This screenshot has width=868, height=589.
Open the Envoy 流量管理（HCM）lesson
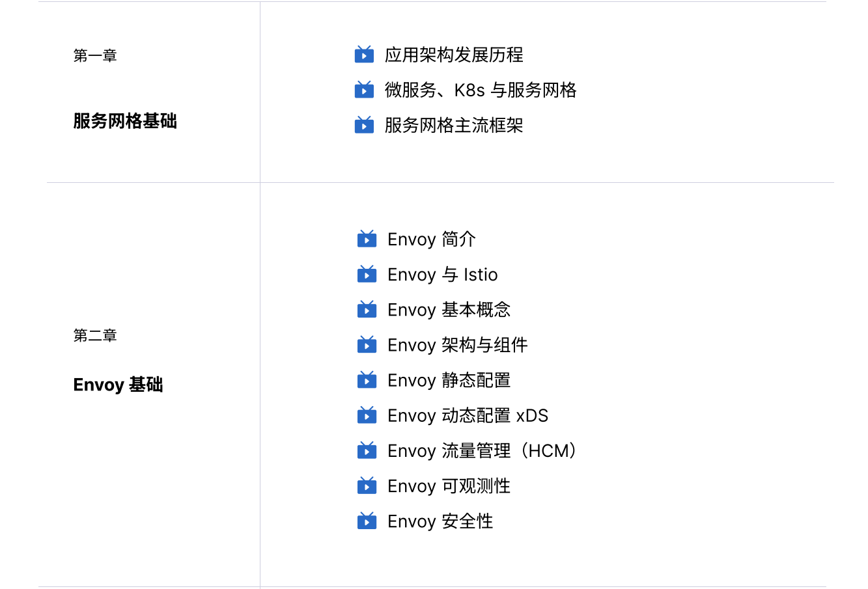tap(484, 450)
